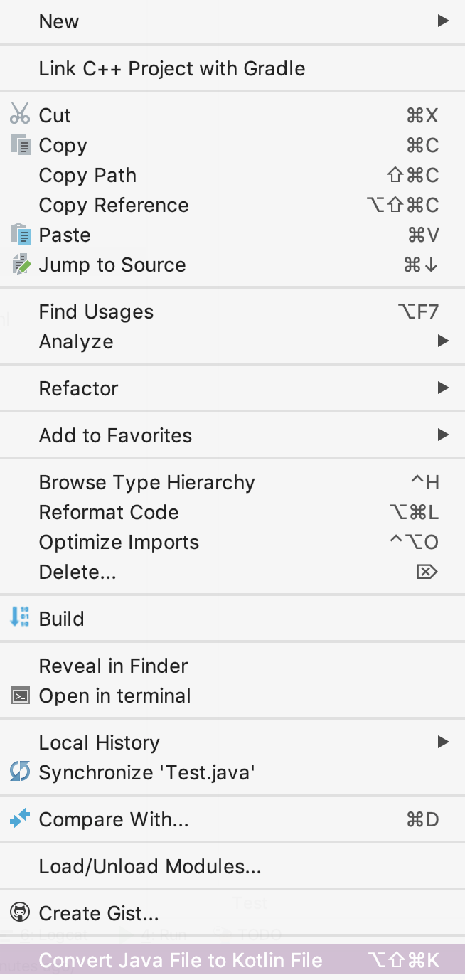The height and width of the screenshot is (980, 465).
Task: Expand the Refactor submenu arrow
Action: (x=443, y=388)
